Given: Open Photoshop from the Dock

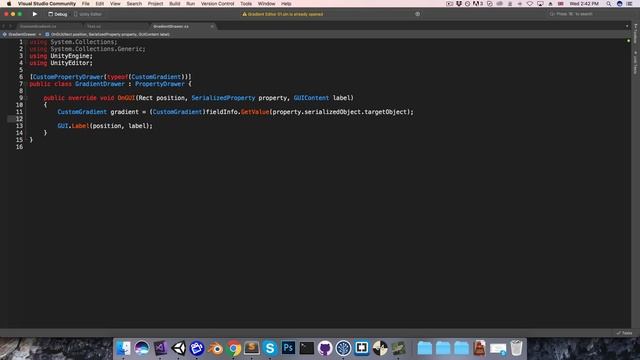Looking at the screenshot, I should (288, 348).
